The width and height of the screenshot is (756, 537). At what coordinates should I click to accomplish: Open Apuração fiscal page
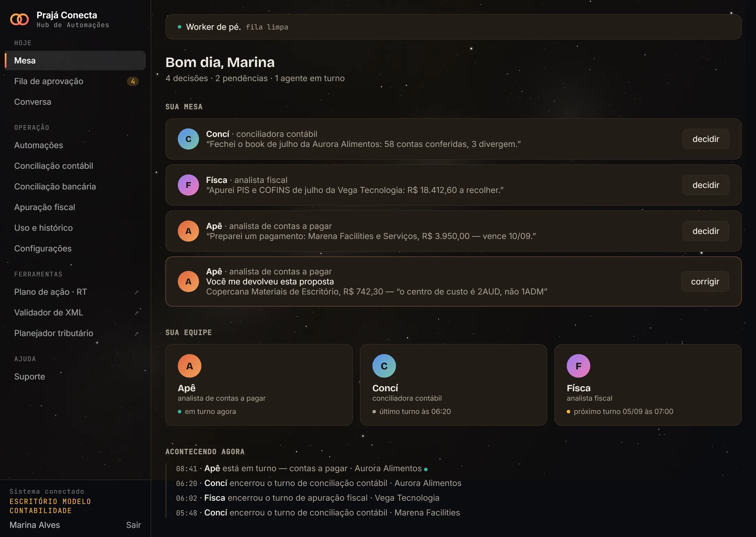click(x=75, y=207)
